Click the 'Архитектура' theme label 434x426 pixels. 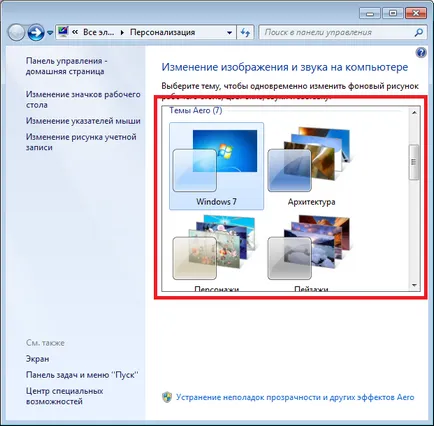click(311, 202)
